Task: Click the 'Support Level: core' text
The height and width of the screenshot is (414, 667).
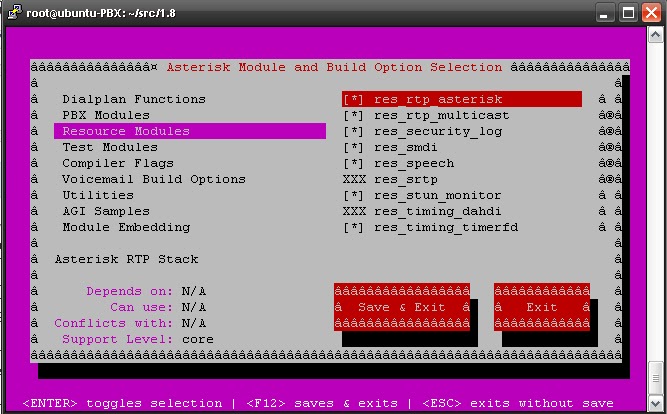Action: click(x=138, y=339)
